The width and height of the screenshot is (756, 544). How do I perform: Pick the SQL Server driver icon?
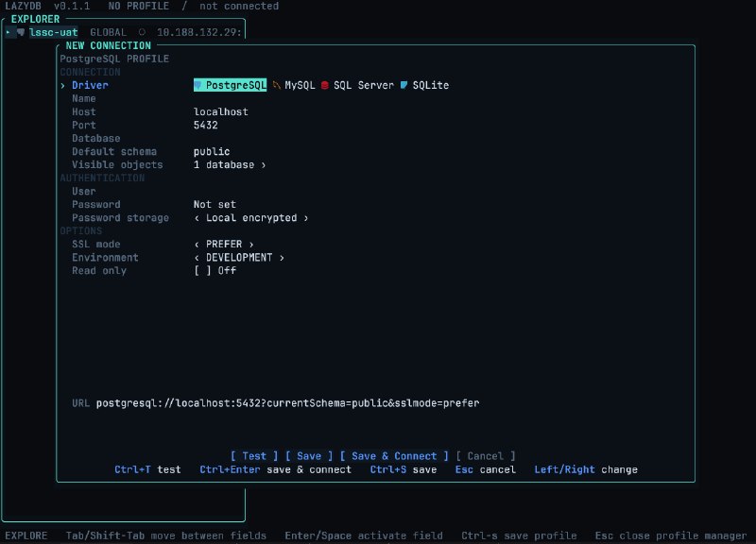325,85
